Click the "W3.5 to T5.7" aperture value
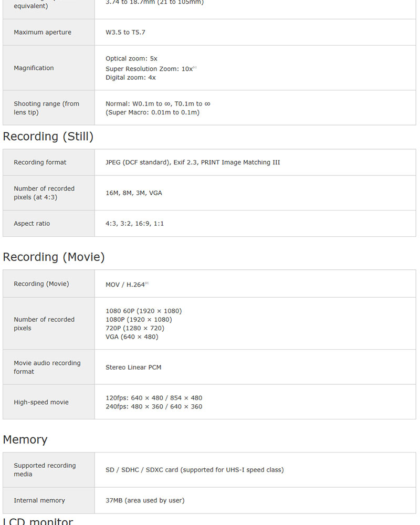 125,33
